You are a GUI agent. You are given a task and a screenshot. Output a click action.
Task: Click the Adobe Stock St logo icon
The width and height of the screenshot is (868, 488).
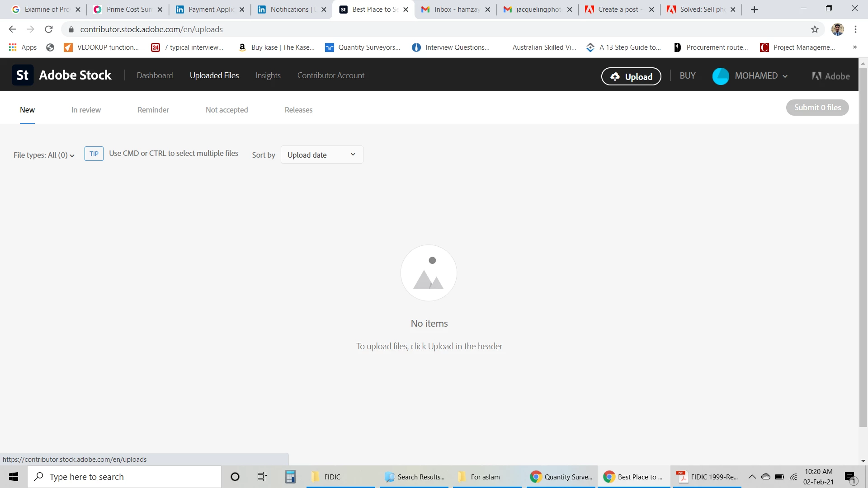tap(23, 75)
